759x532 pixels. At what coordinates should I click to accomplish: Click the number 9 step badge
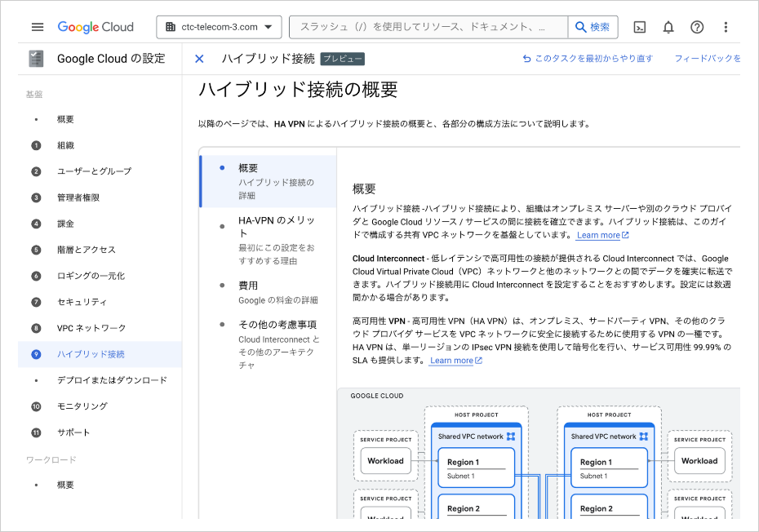click(36, 354)
